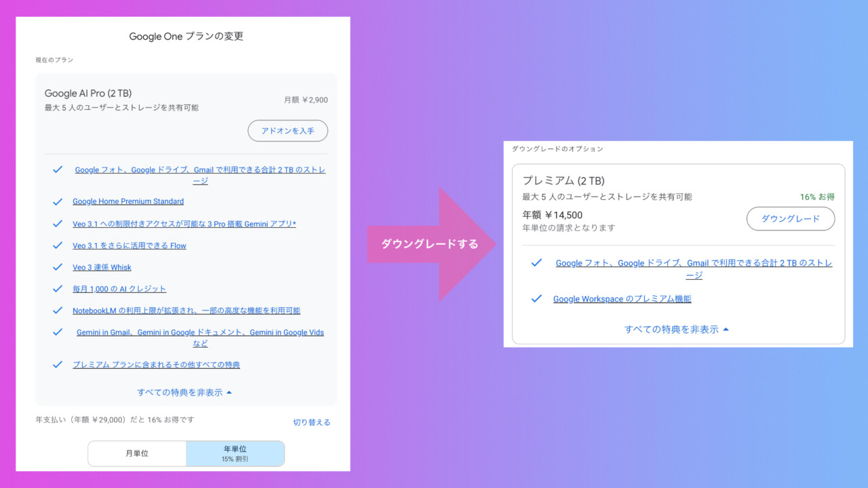The height and width of the screenshot is (488, 868).
Task: Open the 毎月 1,000 の AI クレジット link
Action: tap(119, 289)
